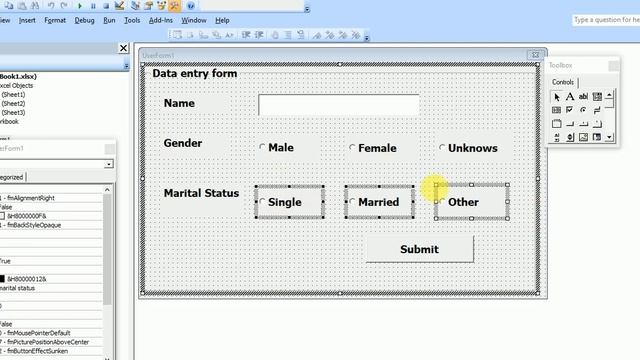The width and height of the screenshot is (640, 360).
Task: Select the TabStrip control in Toolbox
Action: pyautogui.click(x=583, y=124)
